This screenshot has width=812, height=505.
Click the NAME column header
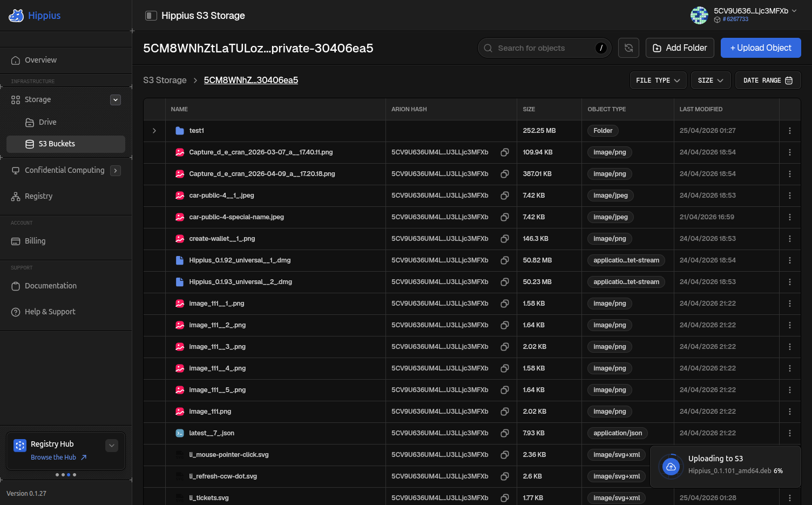pyautogui.click(x=179, y=109)
